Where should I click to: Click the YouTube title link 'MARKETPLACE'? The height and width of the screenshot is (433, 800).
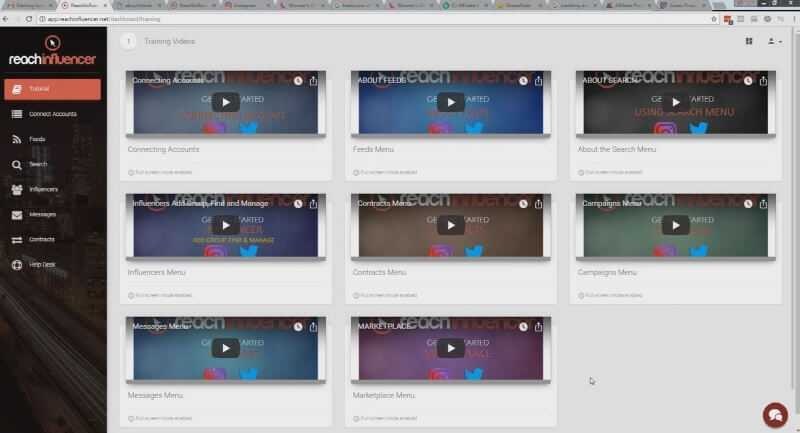[x=383, y=326]
